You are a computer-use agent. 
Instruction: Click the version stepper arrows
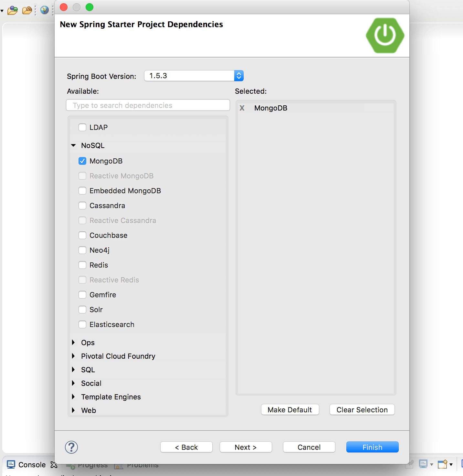(239, 76)
